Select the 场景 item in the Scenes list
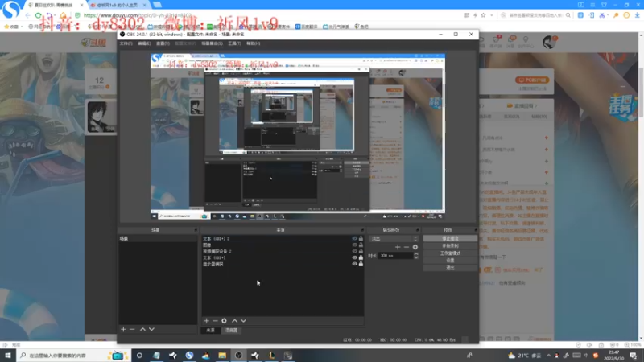This screenshot has width=644, height=362. 158,238
